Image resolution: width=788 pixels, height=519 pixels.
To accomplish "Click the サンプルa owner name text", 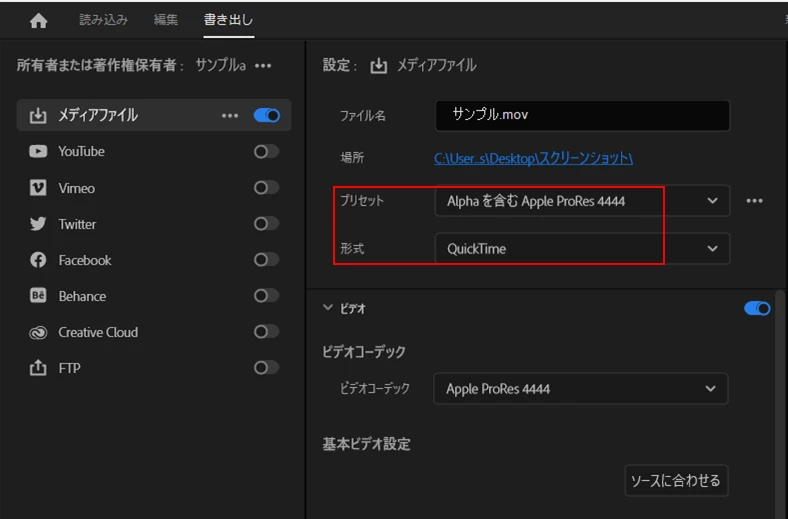I will 221,65.
